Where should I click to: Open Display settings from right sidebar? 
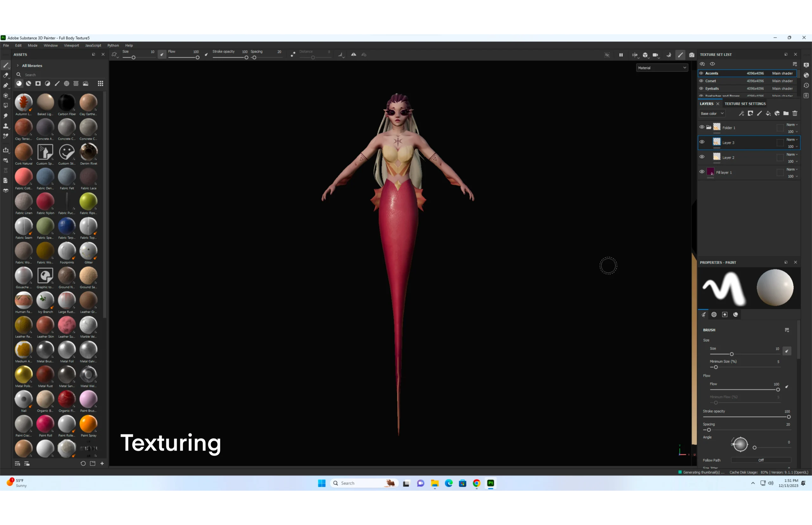806,65
